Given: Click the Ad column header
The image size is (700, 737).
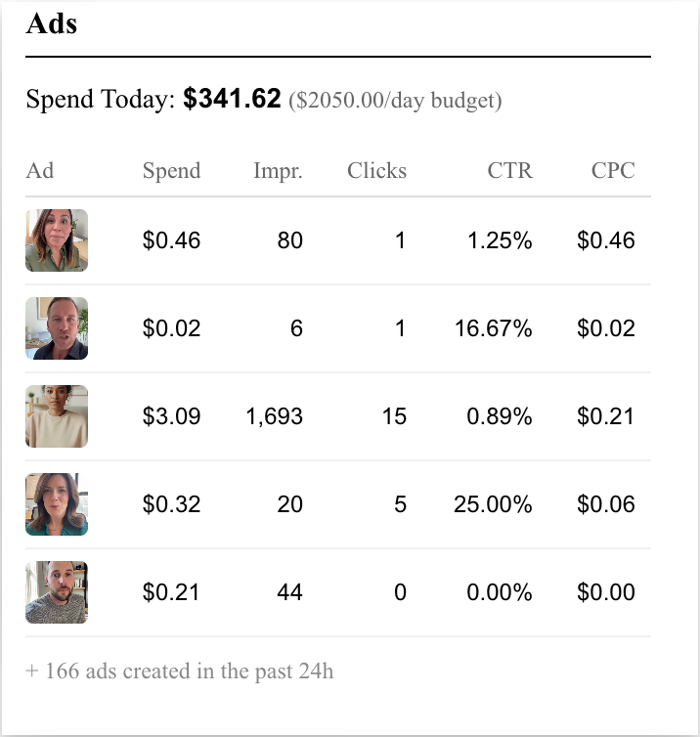Looking at the screenshot, I should coord(40,170).
